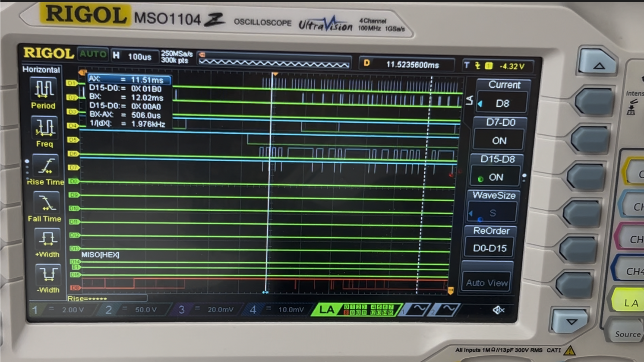Select the Freq measurement icon

coord(44,128)
